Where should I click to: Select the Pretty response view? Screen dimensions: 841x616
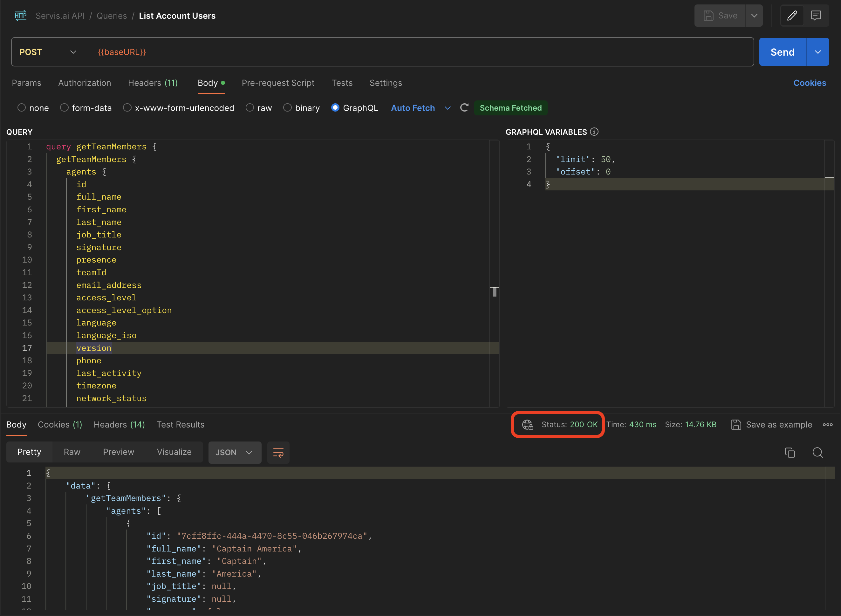(x=29, y=452)
